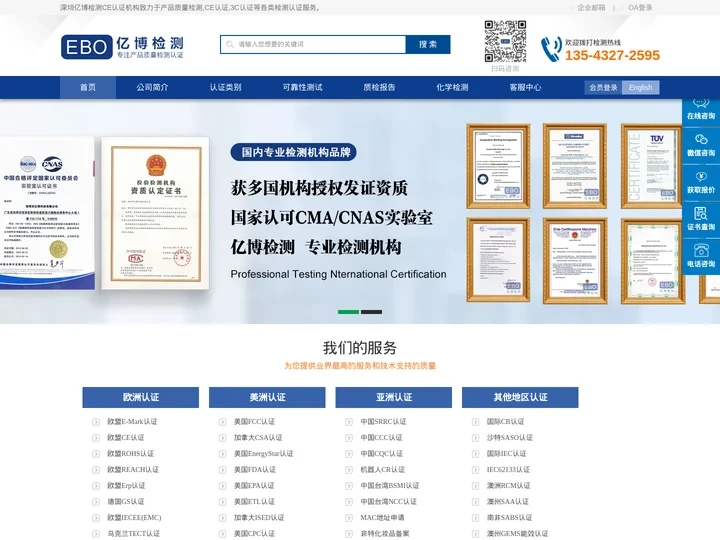Click arrow icon beside 国际CB认证
Image resolution: width=720 pixels, height=540 pixels.
tap(475, 422)
